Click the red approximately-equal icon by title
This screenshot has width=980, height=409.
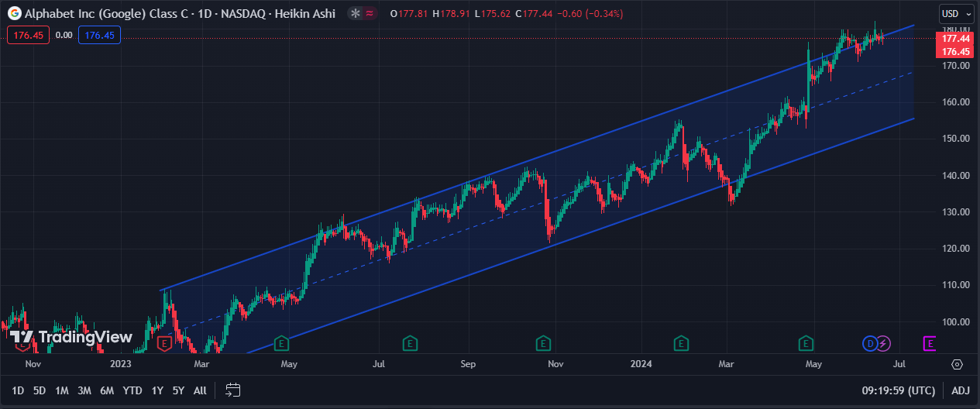pos(370,13)
